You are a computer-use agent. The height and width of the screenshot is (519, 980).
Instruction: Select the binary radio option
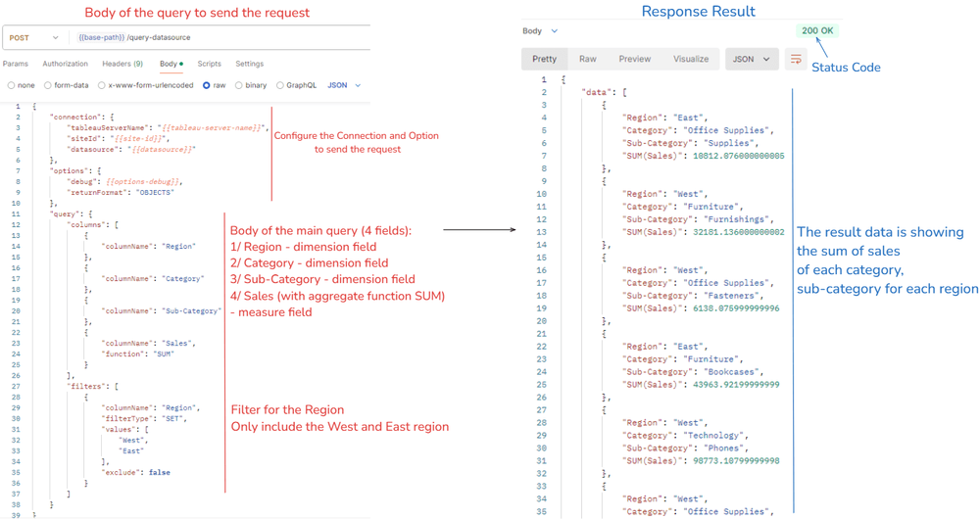point(239,85)
